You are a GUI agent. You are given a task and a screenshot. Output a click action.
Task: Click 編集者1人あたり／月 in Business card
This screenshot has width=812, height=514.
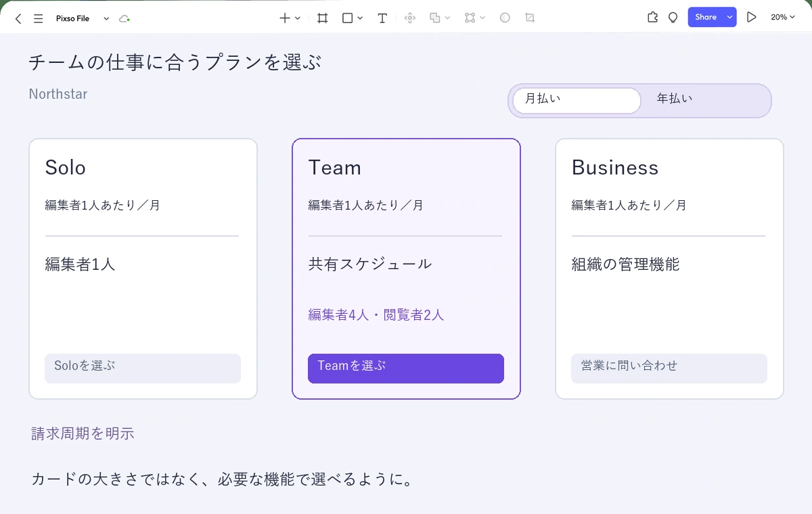pos(629,205)
